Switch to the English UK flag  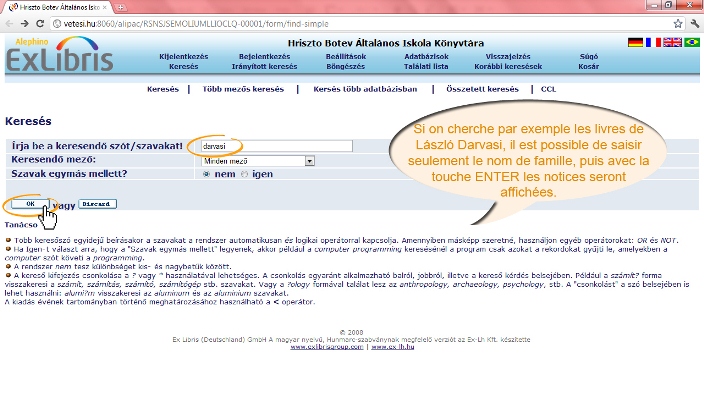(x=673, y=43)
